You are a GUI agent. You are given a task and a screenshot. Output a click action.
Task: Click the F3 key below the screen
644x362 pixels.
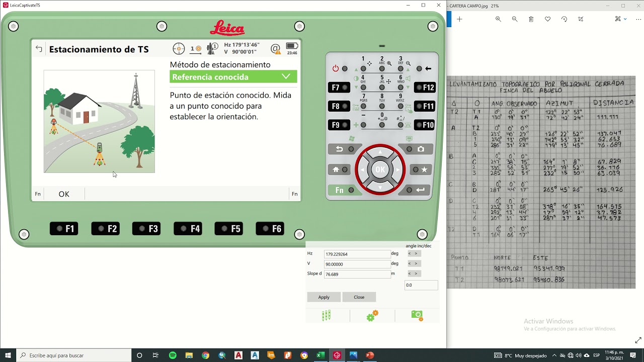[146, 229]
